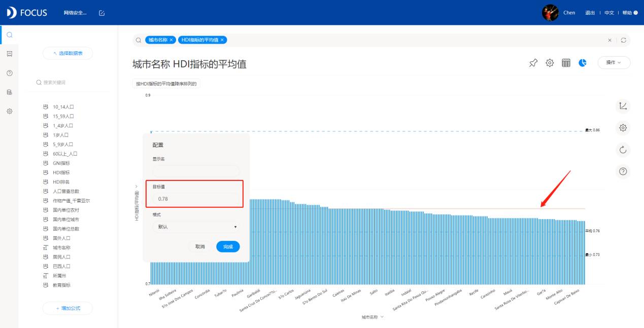The image size is (644, 328).
Task: Select the 国内单位总数 column
Action: click(x=66, y=229)
